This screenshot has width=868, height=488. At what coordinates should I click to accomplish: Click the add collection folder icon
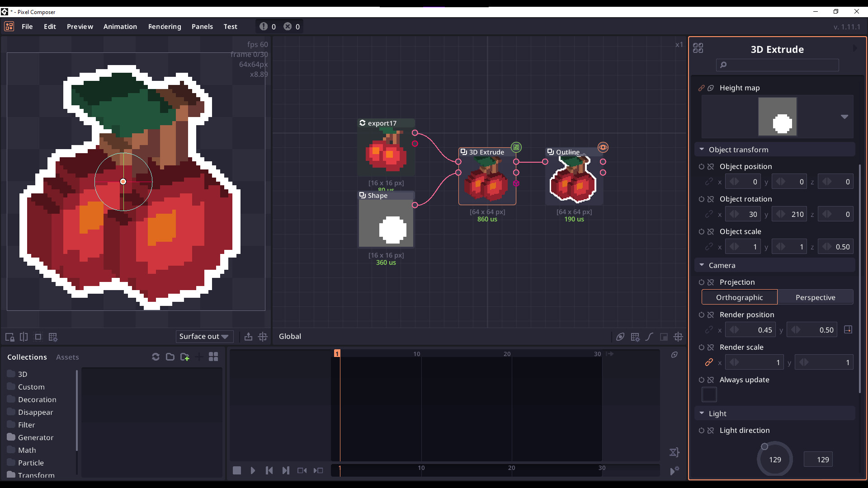[185, 357]
